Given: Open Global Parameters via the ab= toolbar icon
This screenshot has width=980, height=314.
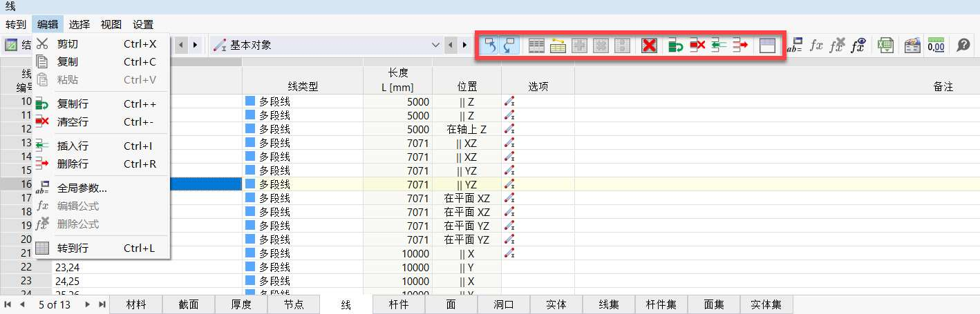Looking at the screenshot, I should pos(795,46).
